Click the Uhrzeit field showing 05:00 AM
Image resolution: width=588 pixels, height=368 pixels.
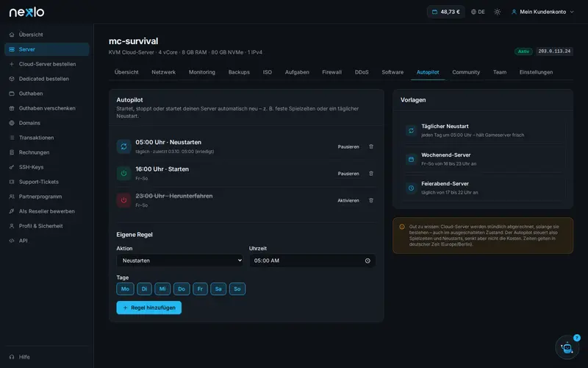pyautogui.click(x=312, y=261)
